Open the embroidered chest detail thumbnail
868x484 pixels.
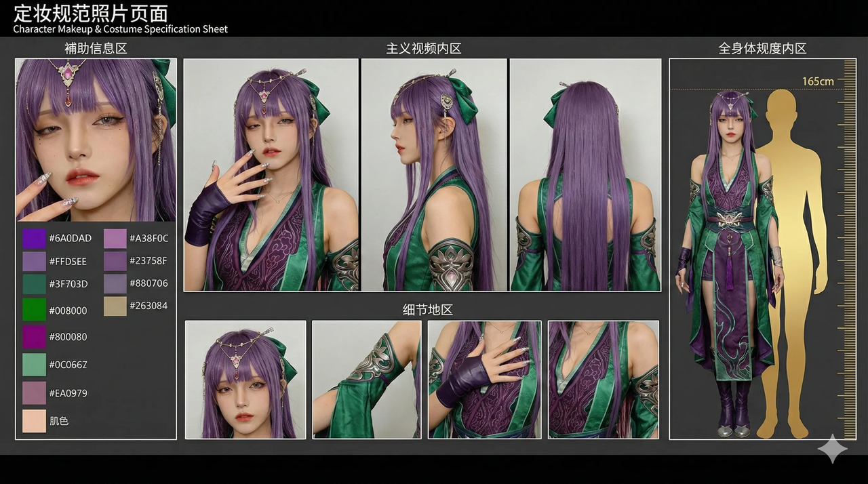click(603, 380)
